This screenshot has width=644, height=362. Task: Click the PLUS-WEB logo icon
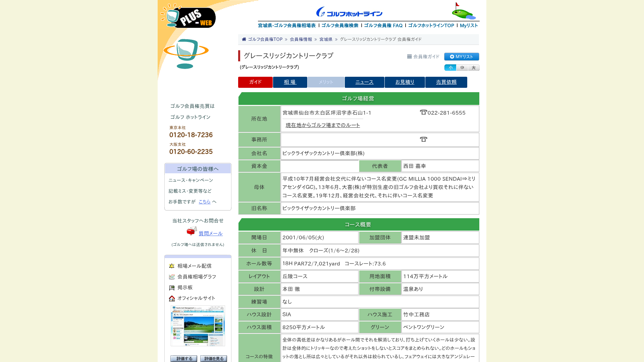[x=188, y=16]
